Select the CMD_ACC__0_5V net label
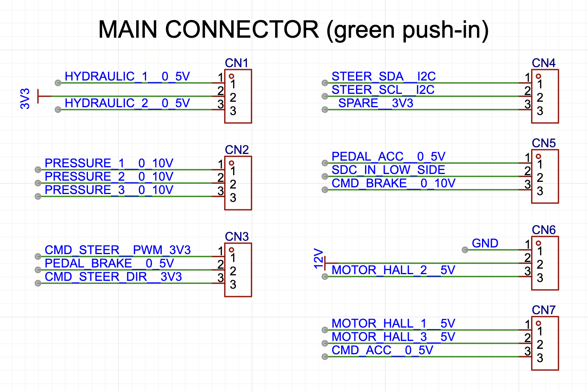 [382, 350]
